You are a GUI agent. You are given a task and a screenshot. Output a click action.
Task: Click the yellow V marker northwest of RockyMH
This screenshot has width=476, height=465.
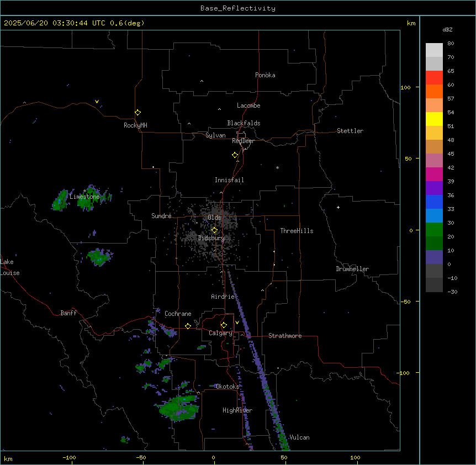tap(97, 102)
